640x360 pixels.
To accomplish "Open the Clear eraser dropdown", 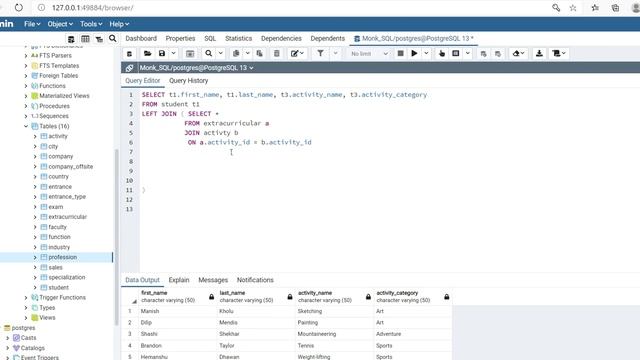I will click(518, 53).
